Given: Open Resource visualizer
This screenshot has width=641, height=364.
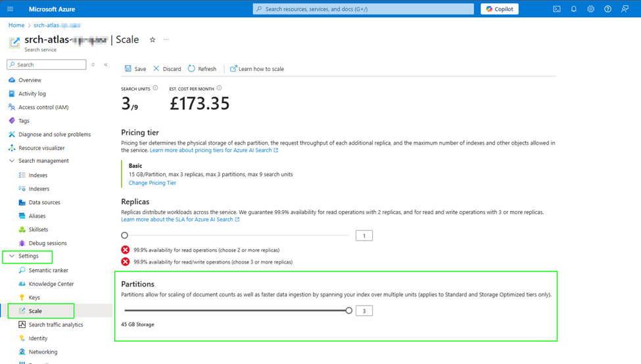Looking at the screenshot, I should 41,148.
